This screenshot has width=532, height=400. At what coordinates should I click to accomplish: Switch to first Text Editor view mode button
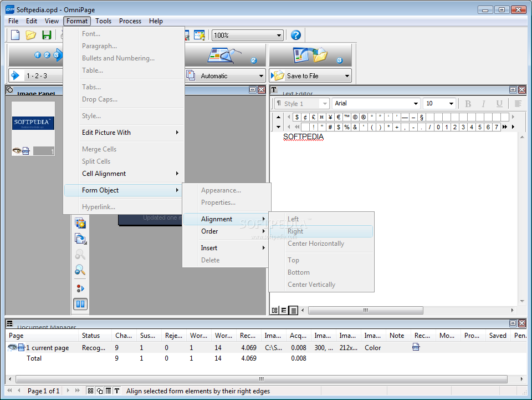[275, 310]
